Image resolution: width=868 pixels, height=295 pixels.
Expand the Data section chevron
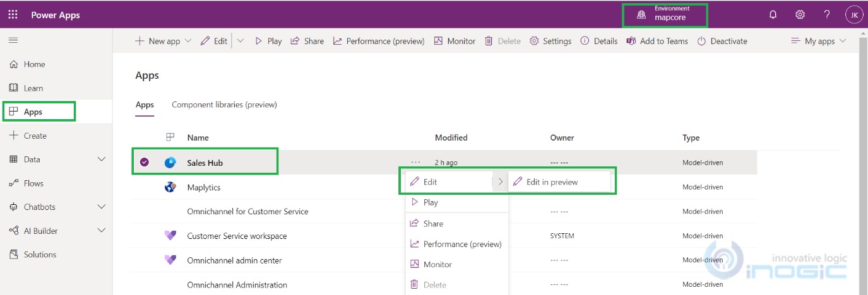coord(102,159)
